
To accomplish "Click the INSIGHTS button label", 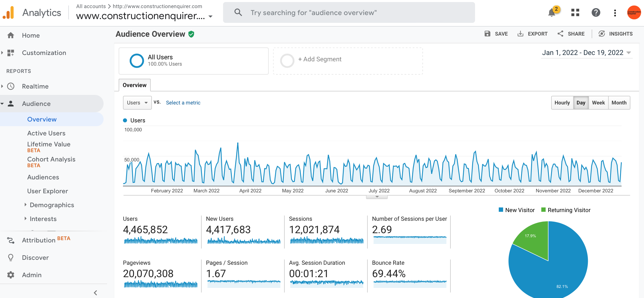I will [x=621, y=34].
